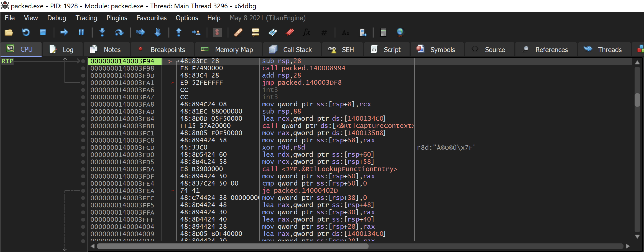Stop debugging with the blue square icon
The image size is (644, 252).
(x=43, y=32)
